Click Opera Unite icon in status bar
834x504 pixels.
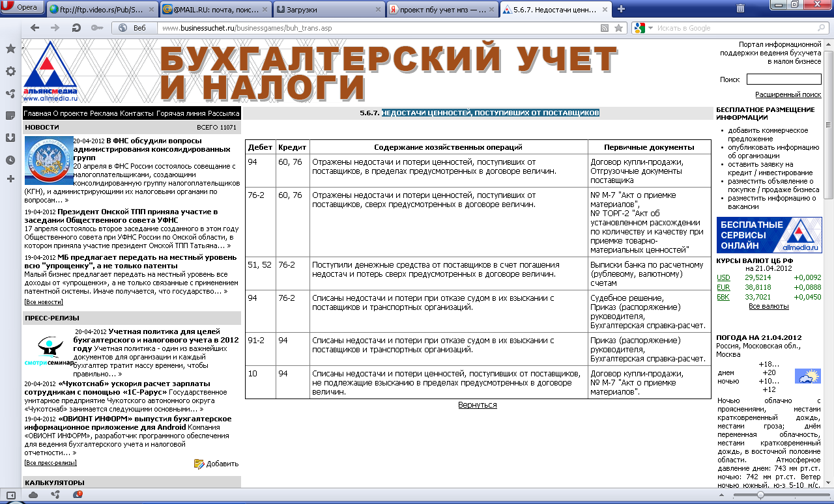[x=55, y=495]
